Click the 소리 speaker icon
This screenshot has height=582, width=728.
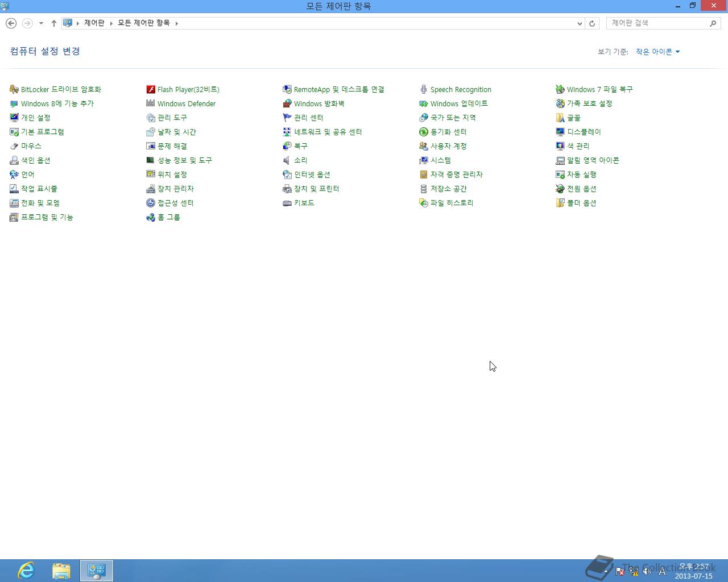tap(287, 160)
